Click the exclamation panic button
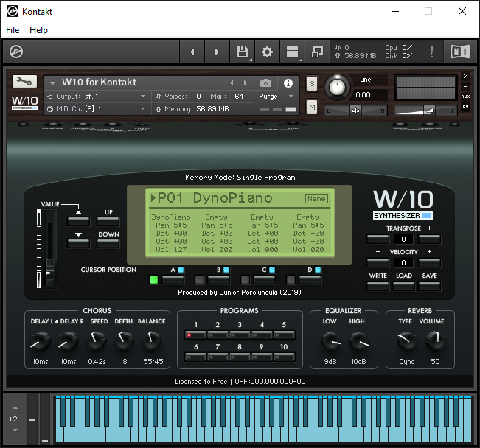 pyautogui.click(x=431, y=52)
